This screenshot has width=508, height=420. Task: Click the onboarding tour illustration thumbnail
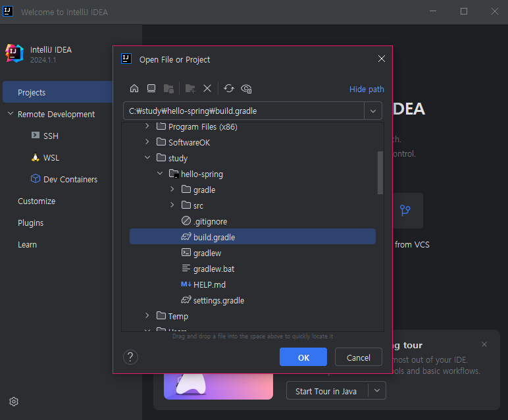point(218,386)
